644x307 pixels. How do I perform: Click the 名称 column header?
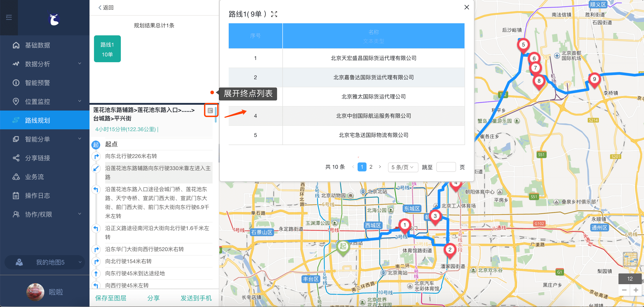[373, 36]
